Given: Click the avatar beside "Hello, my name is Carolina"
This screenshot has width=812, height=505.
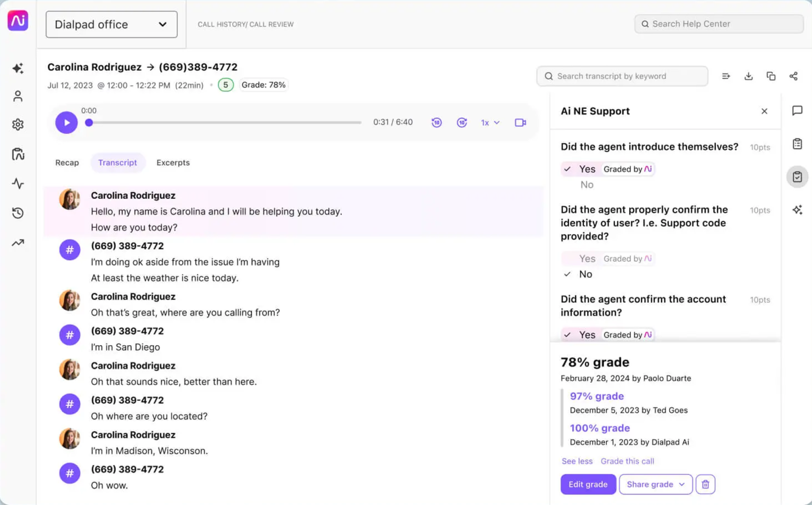Looking at the screenshot, I should pos(70,199).
